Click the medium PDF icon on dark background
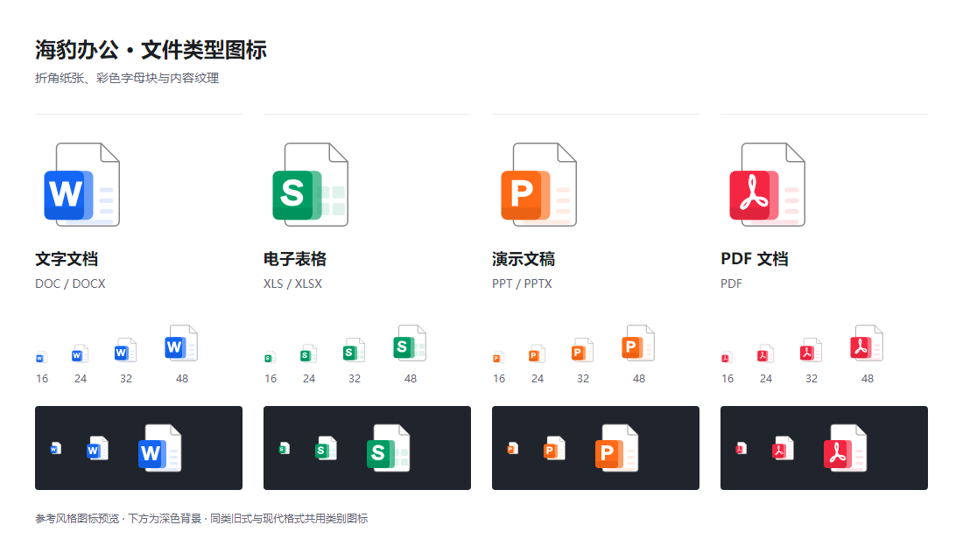This screenshot has height=560, width=963. tap(783, 448)
